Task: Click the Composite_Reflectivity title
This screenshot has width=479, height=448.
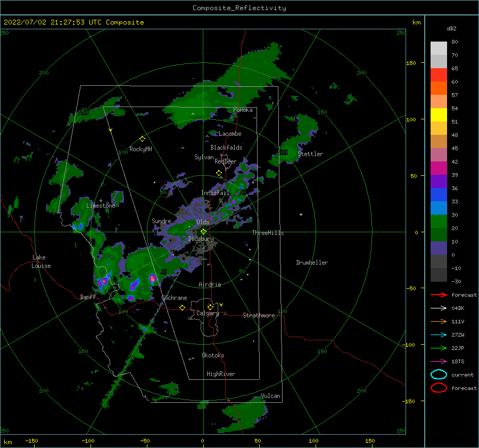Action: 239,8
